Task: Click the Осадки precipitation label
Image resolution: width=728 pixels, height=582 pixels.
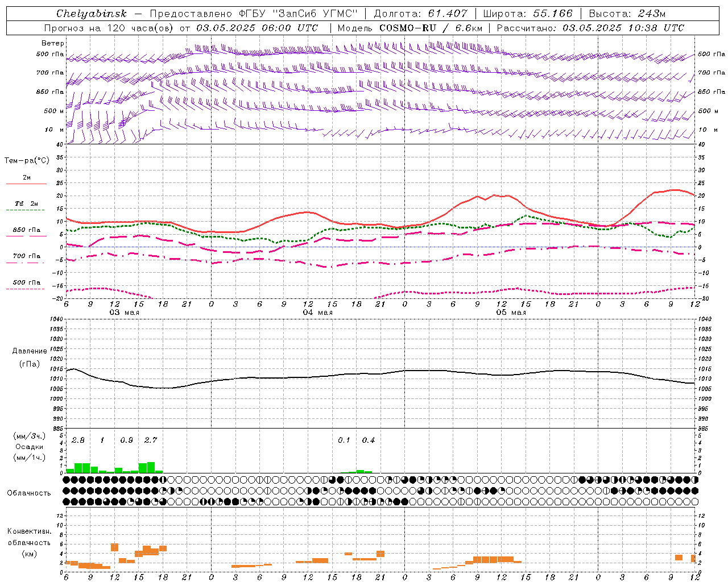Action: pos(29,447)
